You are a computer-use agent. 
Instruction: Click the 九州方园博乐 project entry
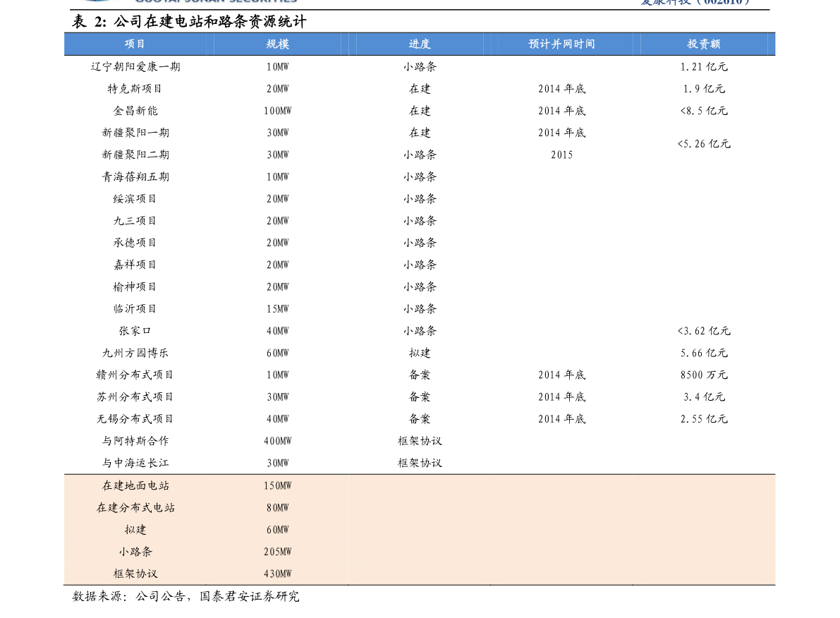pos(135,352)
